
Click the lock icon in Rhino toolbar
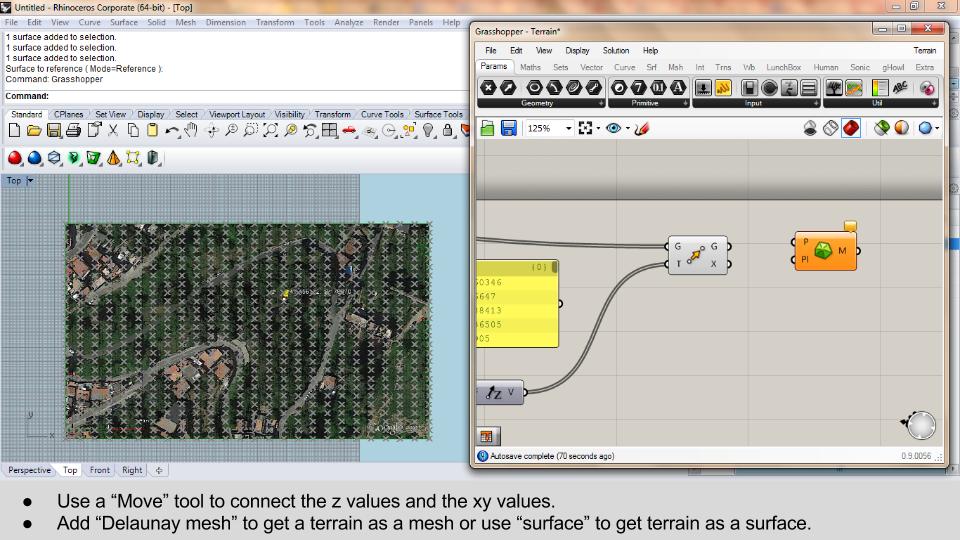pyautogui.click(x=448, y=130)
